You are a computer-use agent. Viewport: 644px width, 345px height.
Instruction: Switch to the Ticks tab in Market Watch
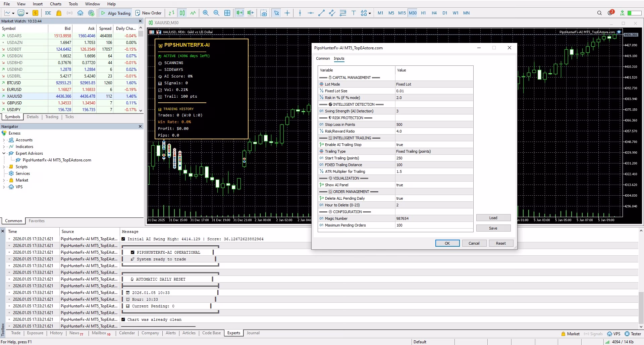click(69, 117)
